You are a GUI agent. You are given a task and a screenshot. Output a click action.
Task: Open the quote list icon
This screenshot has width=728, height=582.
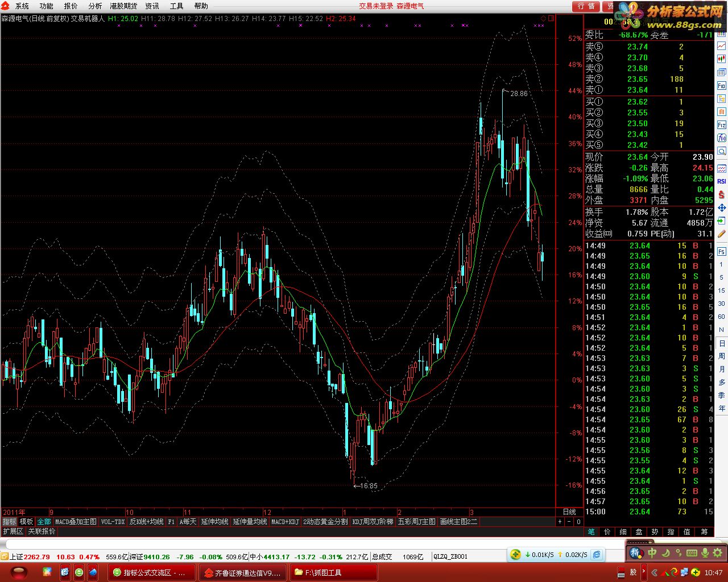pyautogui.click(x=721, y=72)
